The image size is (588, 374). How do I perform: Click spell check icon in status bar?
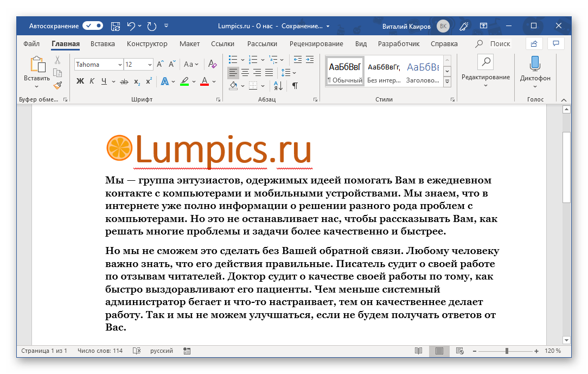[x=137, y=351]
